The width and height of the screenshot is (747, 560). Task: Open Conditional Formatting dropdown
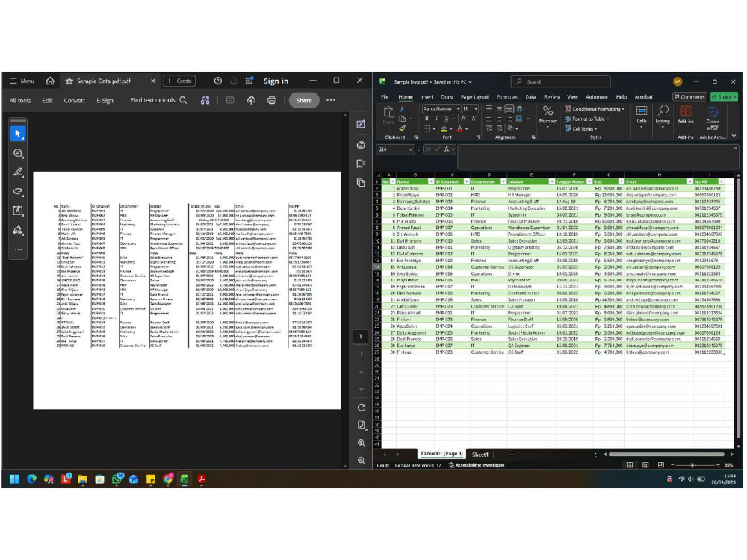pyautogui.click(x=595, y=108)
